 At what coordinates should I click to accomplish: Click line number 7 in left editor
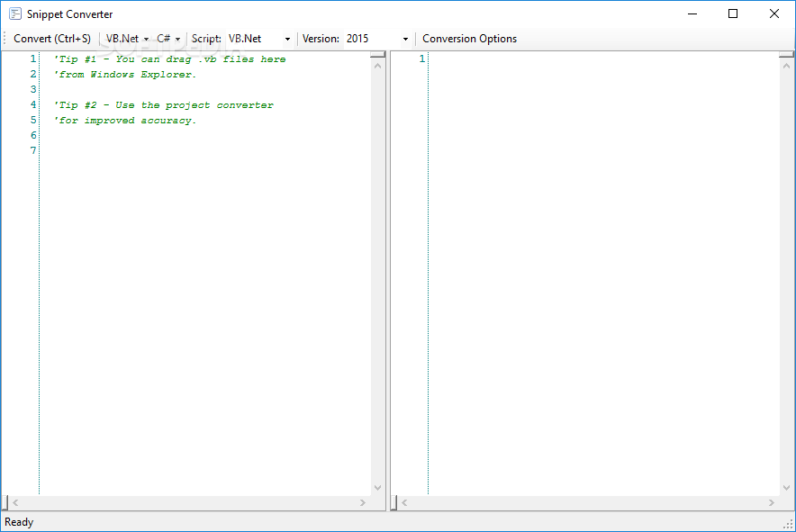[33, 150]
